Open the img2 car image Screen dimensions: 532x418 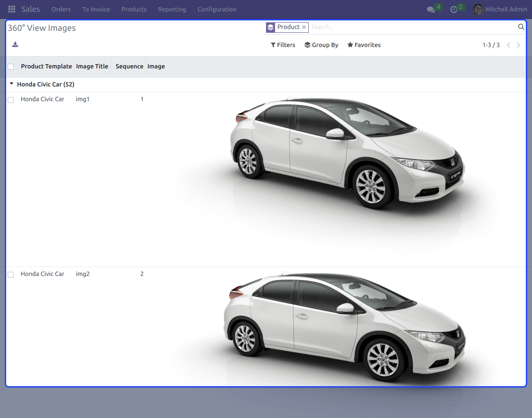336,327
